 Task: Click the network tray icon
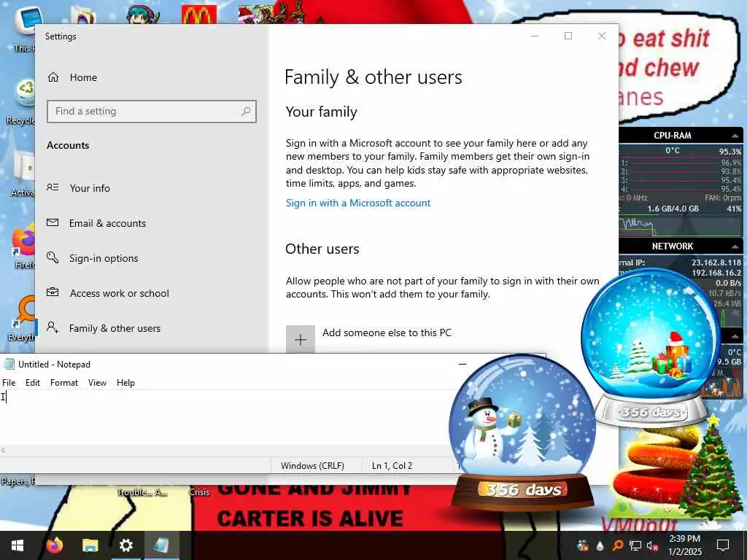tap(635, 545)
